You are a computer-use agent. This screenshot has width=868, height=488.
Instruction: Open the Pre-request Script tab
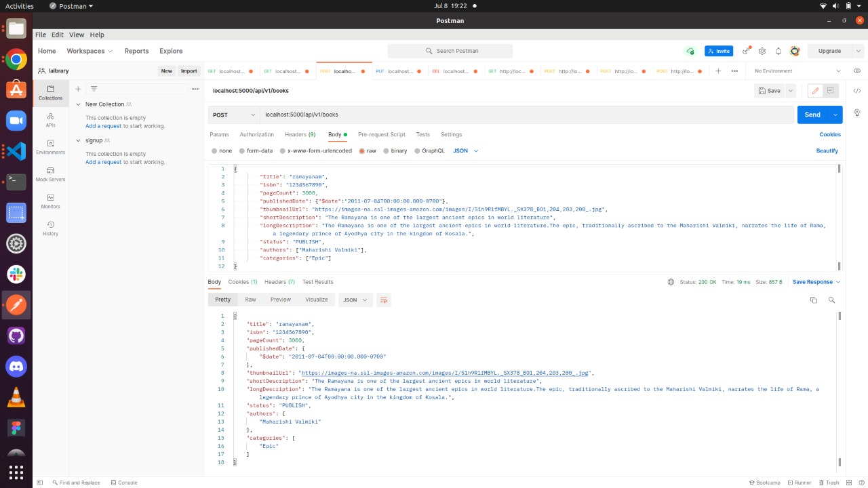(381, 135)
